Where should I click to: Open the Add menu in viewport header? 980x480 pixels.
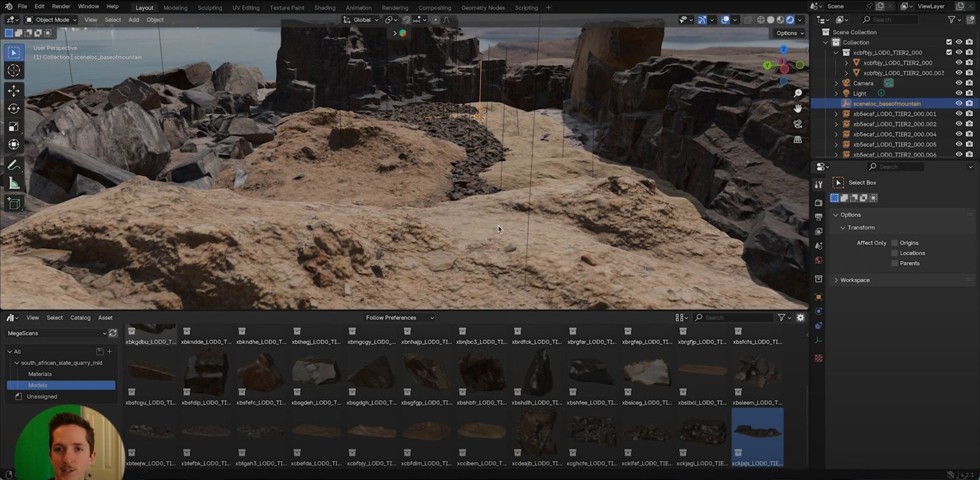(x=134, y=20)
